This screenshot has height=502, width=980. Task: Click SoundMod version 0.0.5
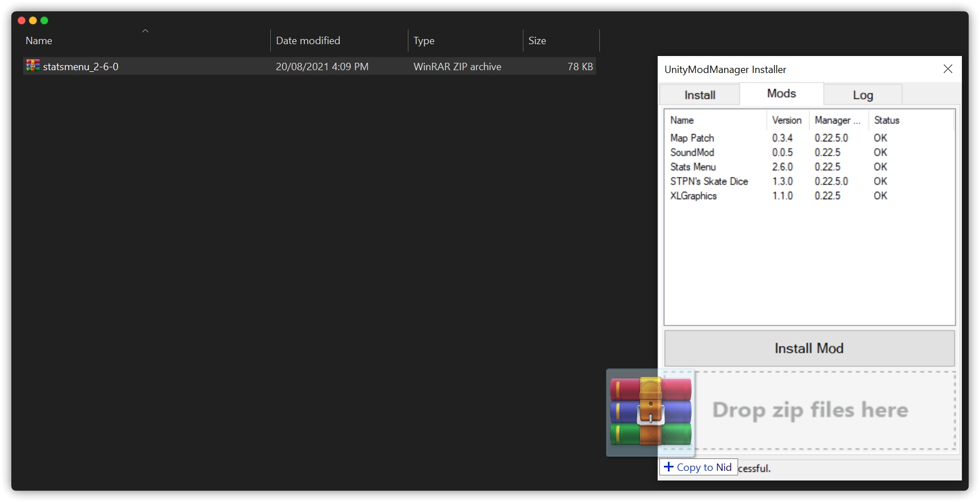click(782, 152)
